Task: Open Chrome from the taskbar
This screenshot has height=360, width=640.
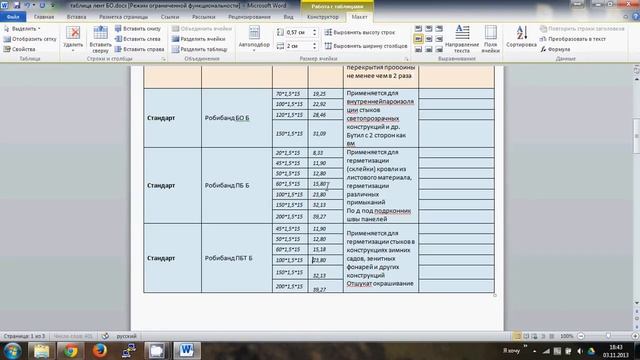Action: (x=70, y=351)
